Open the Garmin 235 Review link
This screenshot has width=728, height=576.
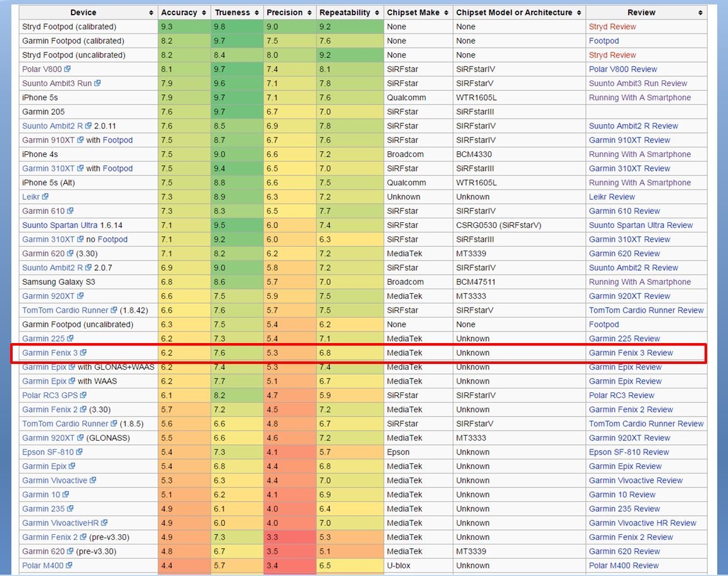pyautogui.click(x=624, y=509)
